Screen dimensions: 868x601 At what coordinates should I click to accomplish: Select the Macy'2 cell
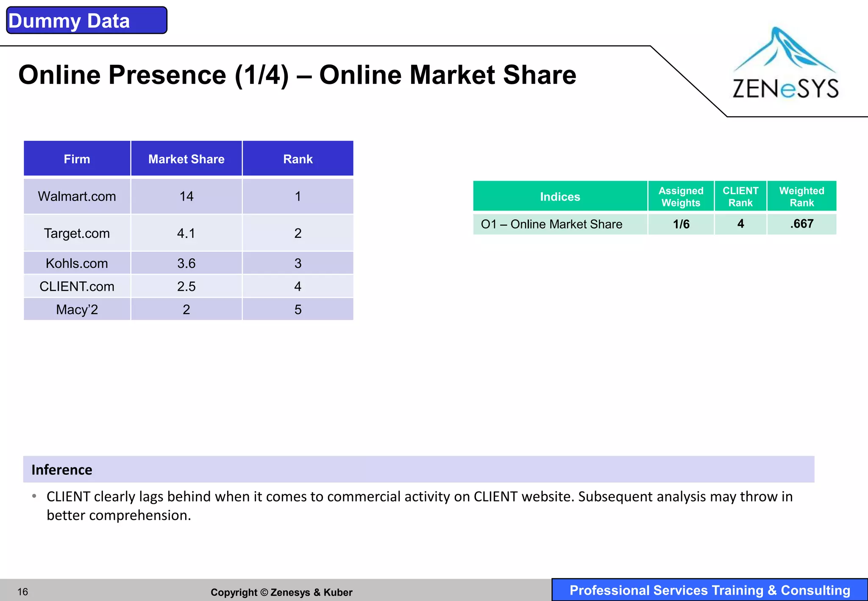77,309
